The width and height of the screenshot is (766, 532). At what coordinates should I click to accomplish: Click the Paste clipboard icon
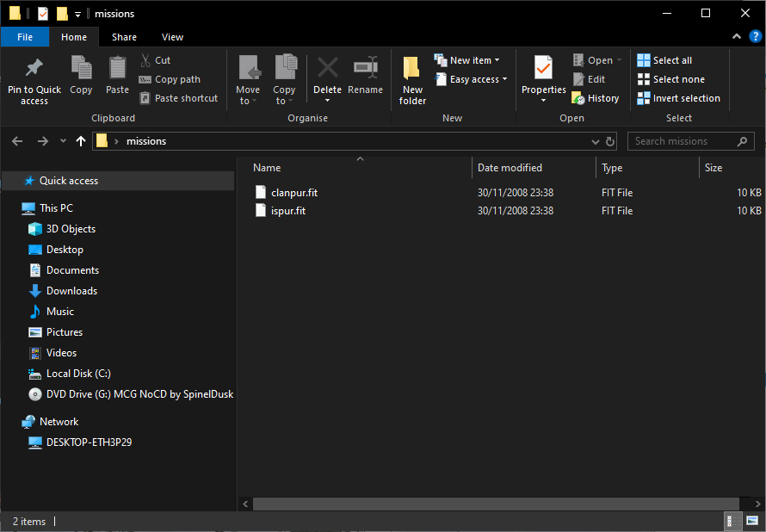[117, 69]
